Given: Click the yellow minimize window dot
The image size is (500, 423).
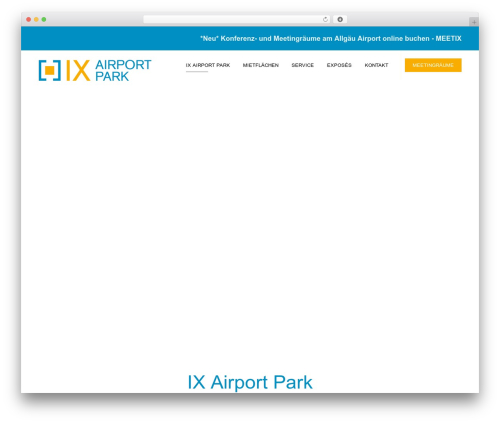Looking at the screenshot, I should 36,20.
